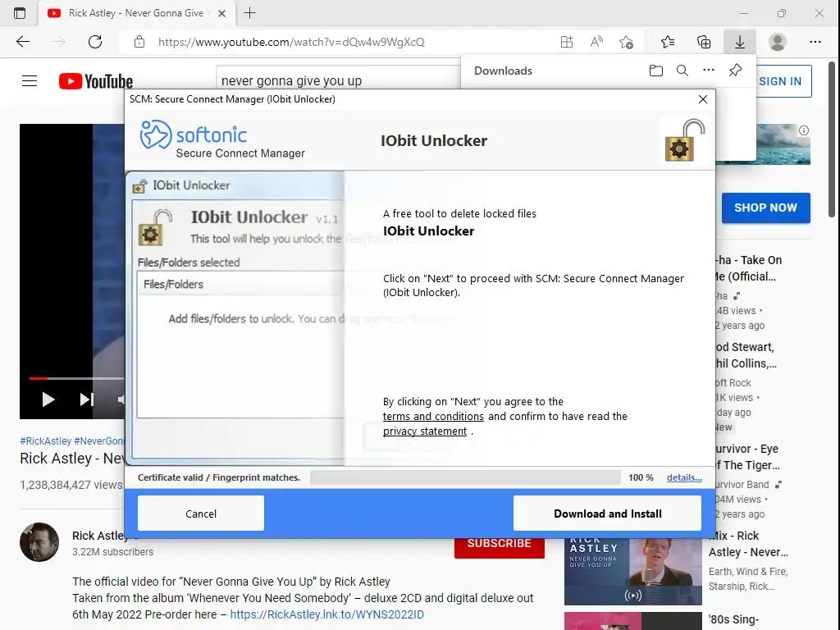Subscribe to Rick Astley channel

tap(500, 543)
